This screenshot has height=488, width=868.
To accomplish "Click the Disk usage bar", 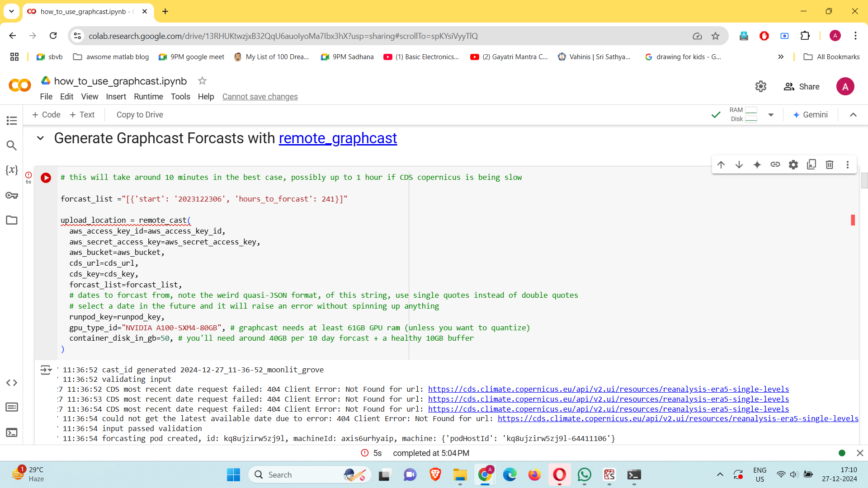I will [x=751, y=119].
